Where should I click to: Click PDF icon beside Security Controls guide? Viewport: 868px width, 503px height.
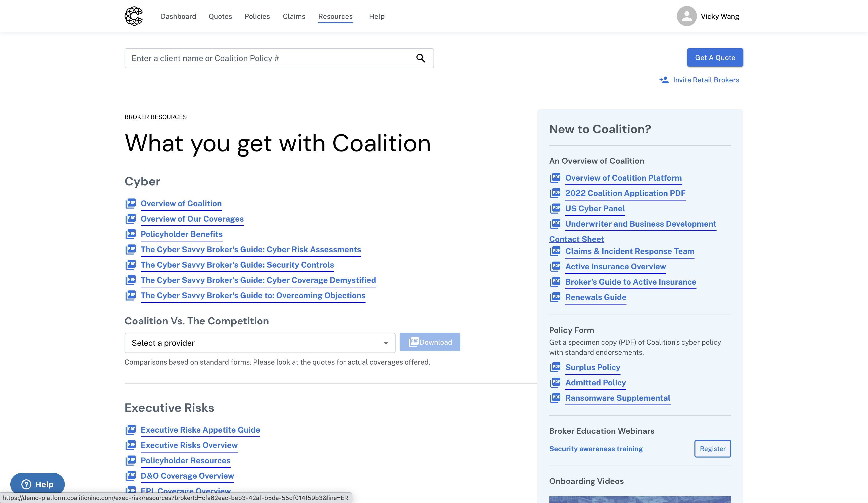tap(131, 265)
